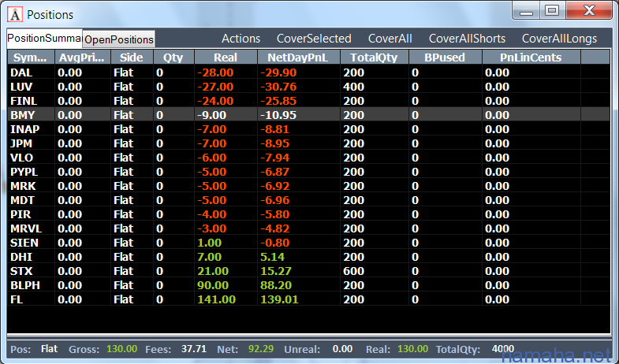Click the TotalQty column header
619x364 pixels.
(374, 58)
